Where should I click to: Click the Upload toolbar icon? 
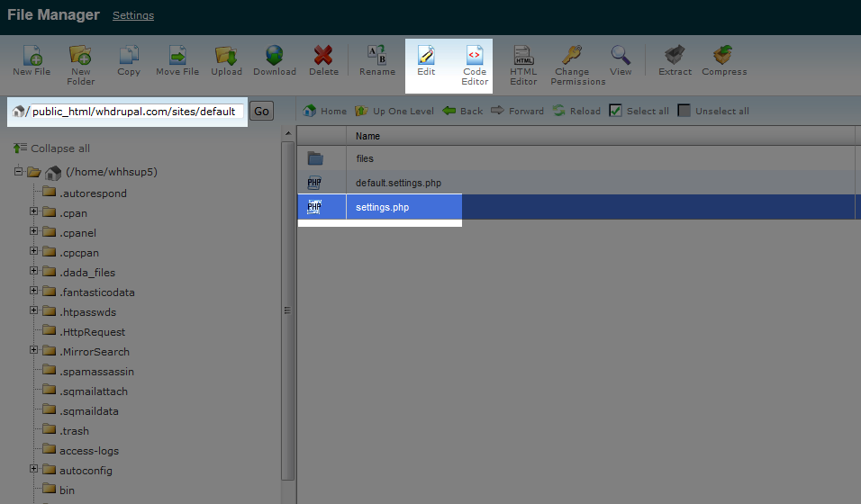coord(226,56)
